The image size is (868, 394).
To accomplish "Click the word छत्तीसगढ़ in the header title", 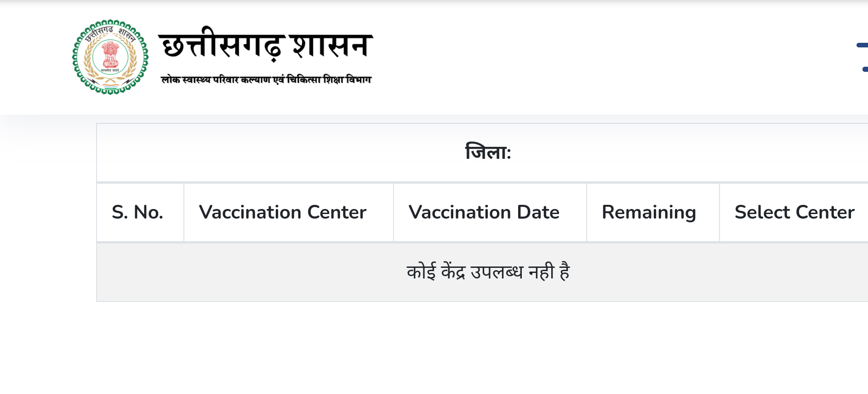I will pos(222,46).
